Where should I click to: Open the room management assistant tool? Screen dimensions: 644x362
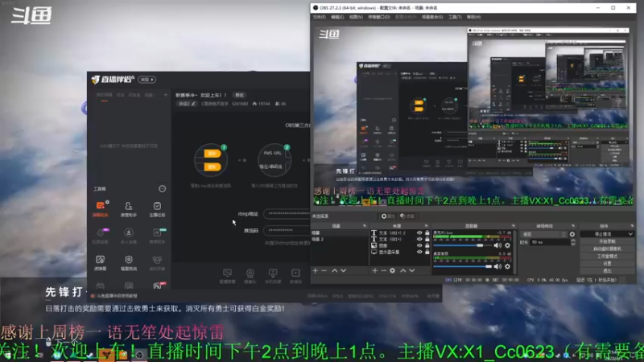[x=129, y=208]
